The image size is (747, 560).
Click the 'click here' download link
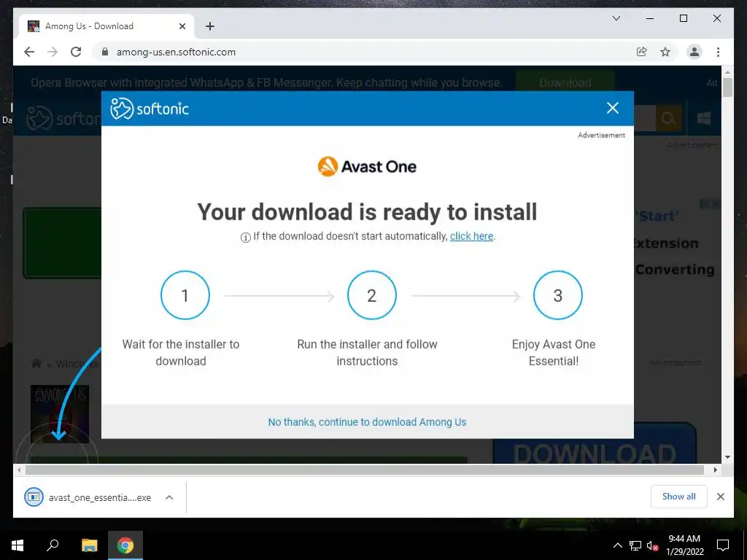(472, 236)
